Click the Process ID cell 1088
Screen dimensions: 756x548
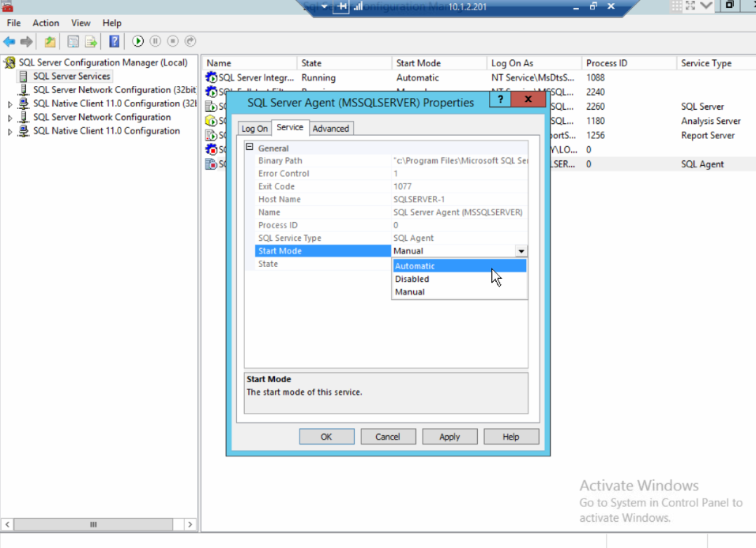tap(596, 77)
